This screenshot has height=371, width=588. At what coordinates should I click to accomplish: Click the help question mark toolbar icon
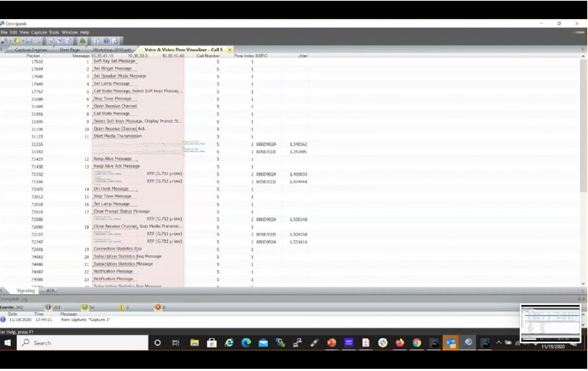107,41
